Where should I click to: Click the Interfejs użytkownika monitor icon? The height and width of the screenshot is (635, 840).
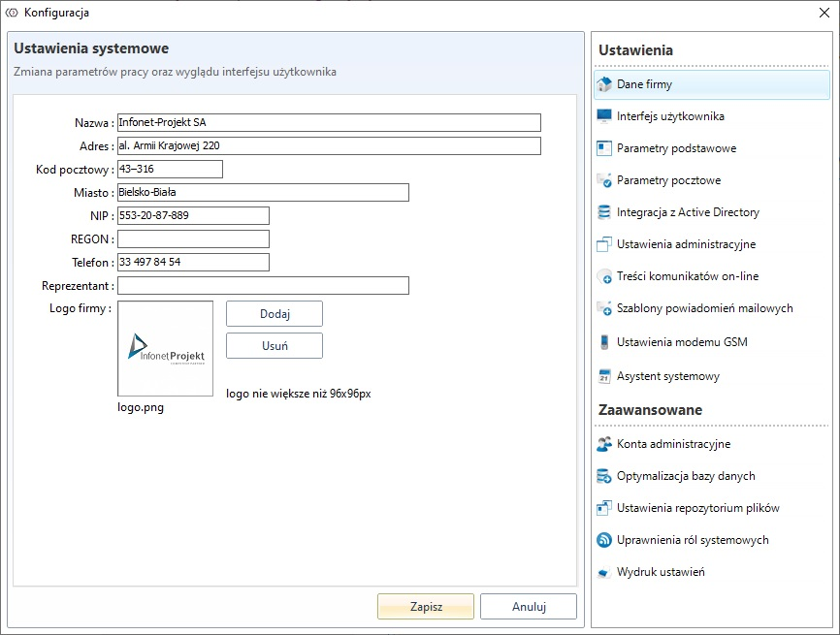[x=603, y=116]
